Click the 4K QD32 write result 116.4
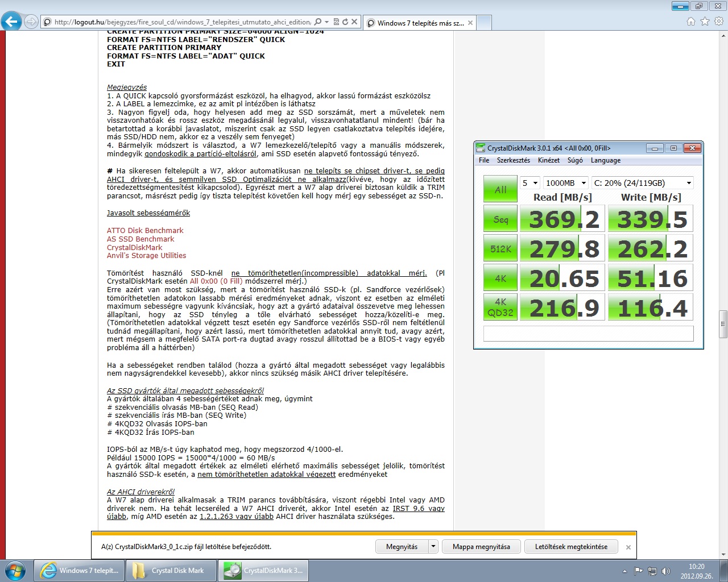Viewport: 728px width, 582px height. (x=651, y=308)
